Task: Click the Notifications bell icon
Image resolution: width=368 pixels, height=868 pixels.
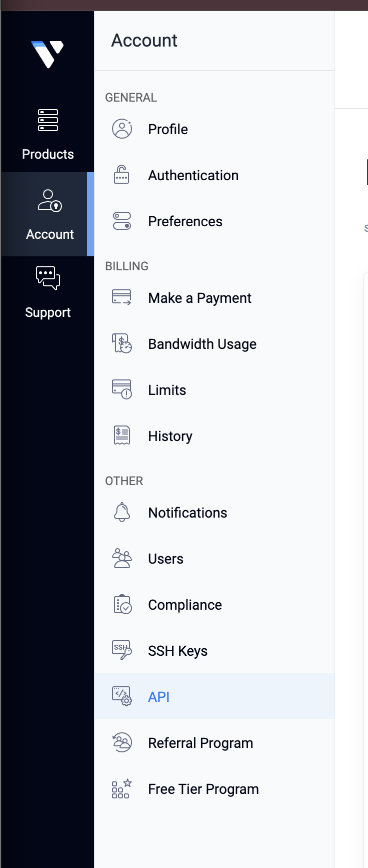Action: click(x=122, y=512)
